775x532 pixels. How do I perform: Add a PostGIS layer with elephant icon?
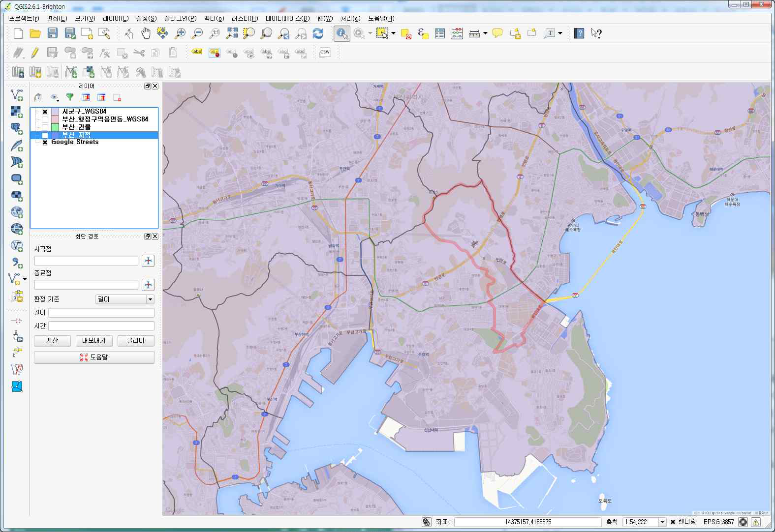click(x=17, y=128)
